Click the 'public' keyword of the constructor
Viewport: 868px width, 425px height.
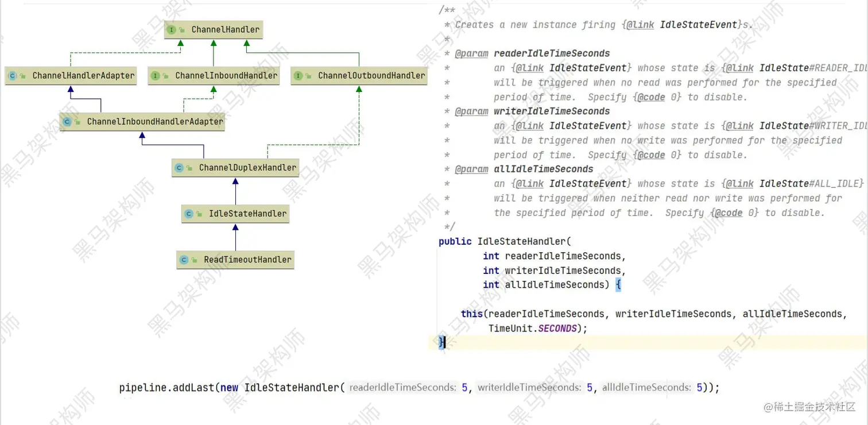455,241
